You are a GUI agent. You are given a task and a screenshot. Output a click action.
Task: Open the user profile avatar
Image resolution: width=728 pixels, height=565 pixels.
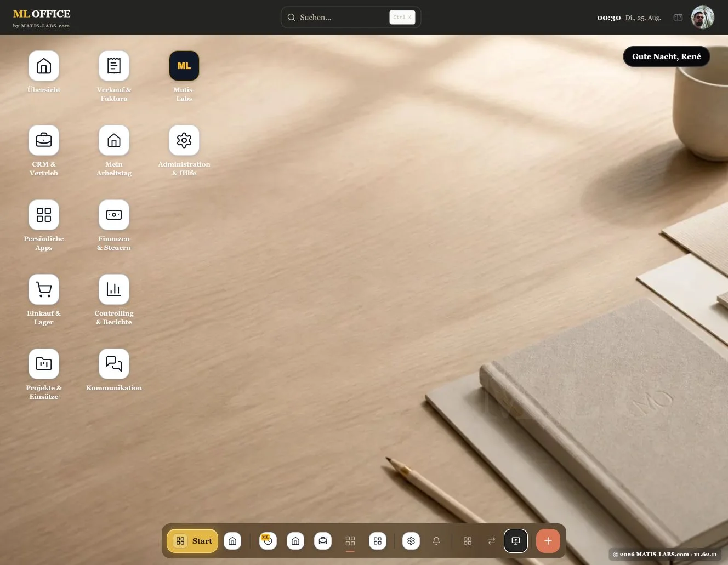point(703,18)
